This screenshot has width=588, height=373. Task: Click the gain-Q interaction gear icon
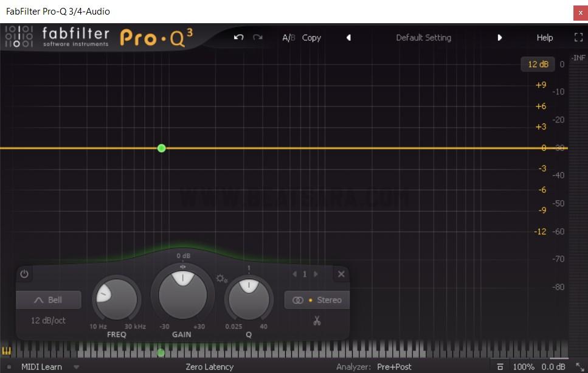[221, 279]
